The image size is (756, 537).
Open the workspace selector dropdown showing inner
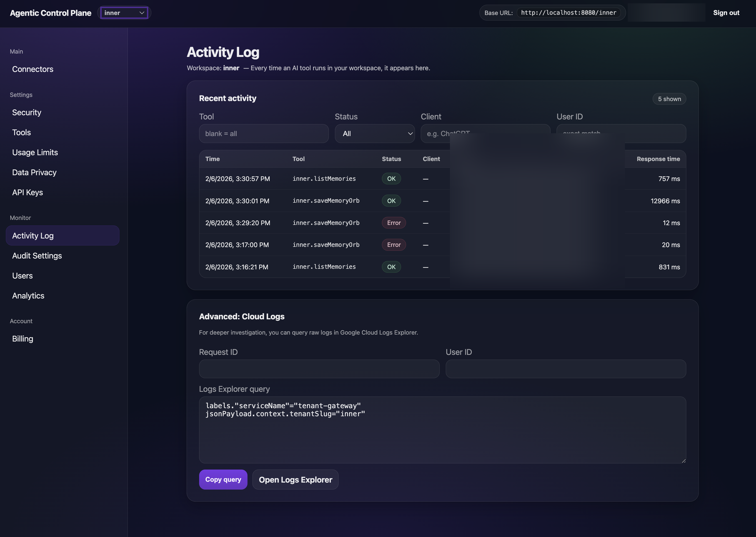pyautogui.click(x=124, y=12)
